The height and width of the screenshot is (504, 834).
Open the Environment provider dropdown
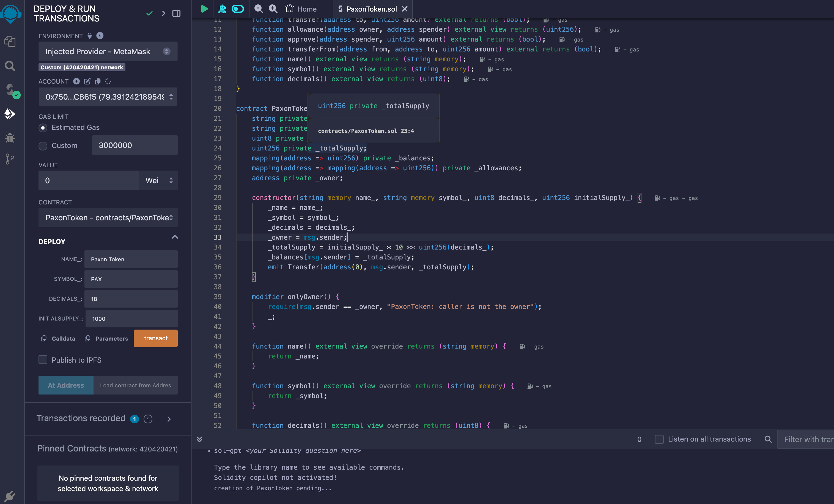[x=108, y=51]
